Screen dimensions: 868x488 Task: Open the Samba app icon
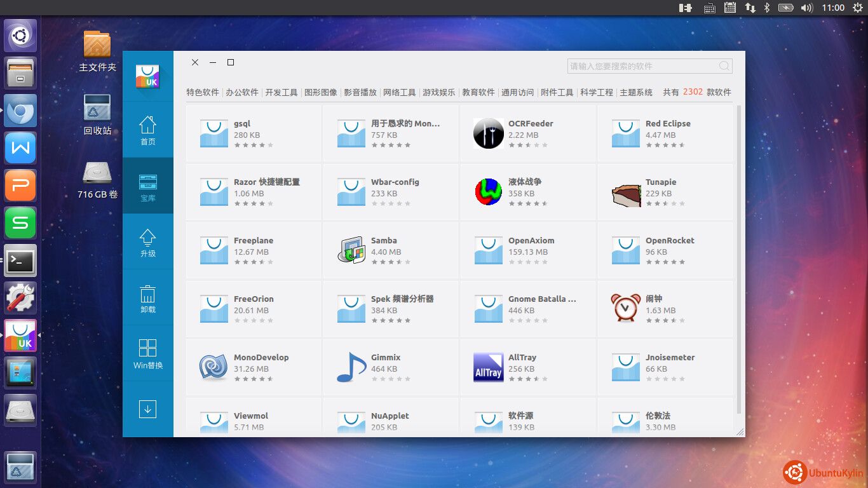pyautogui.click(x=351, y=250)
